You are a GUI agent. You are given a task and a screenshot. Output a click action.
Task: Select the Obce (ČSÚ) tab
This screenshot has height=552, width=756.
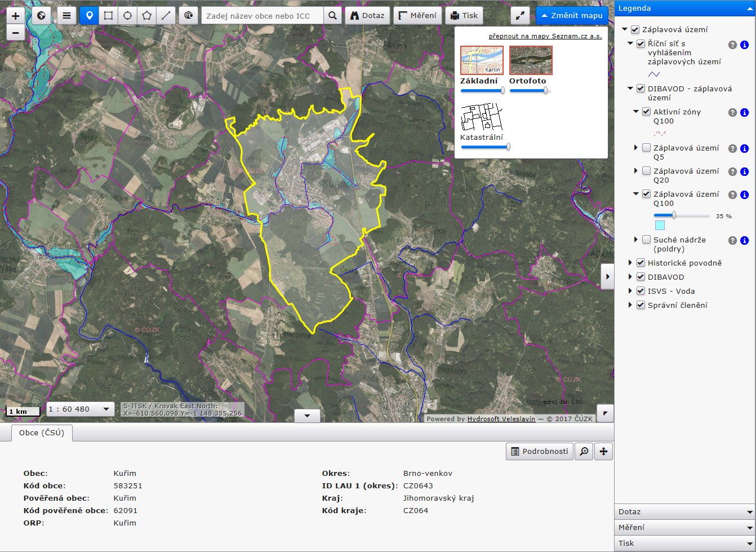click(x=42, y=433)
